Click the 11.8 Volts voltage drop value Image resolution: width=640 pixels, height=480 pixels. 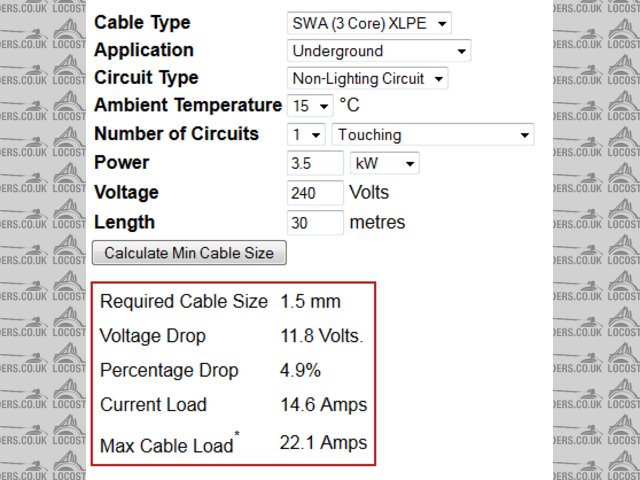pyautogui.click(x=321, y=336)
